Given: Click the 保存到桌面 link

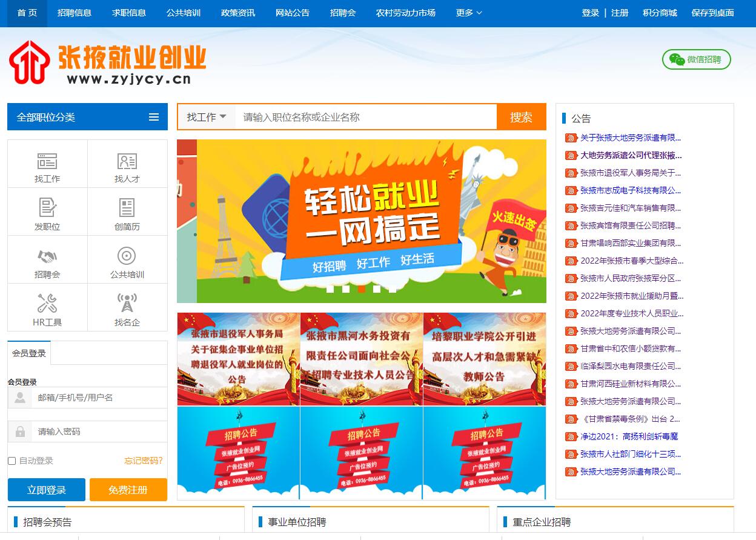Looking at the screenshot, I should click(x=713, y=13).
